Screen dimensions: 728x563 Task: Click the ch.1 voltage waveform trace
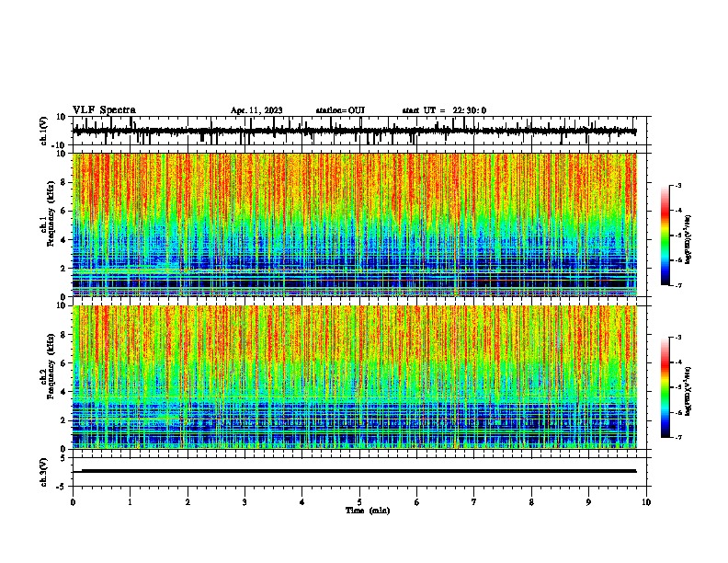[354, 132]
